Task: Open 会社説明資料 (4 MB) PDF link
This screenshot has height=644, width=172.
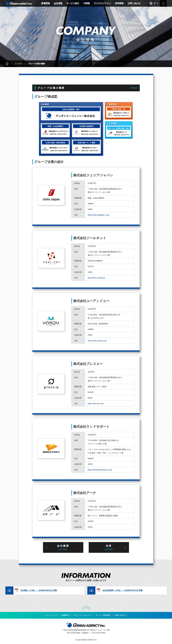Action: [122, 590]
